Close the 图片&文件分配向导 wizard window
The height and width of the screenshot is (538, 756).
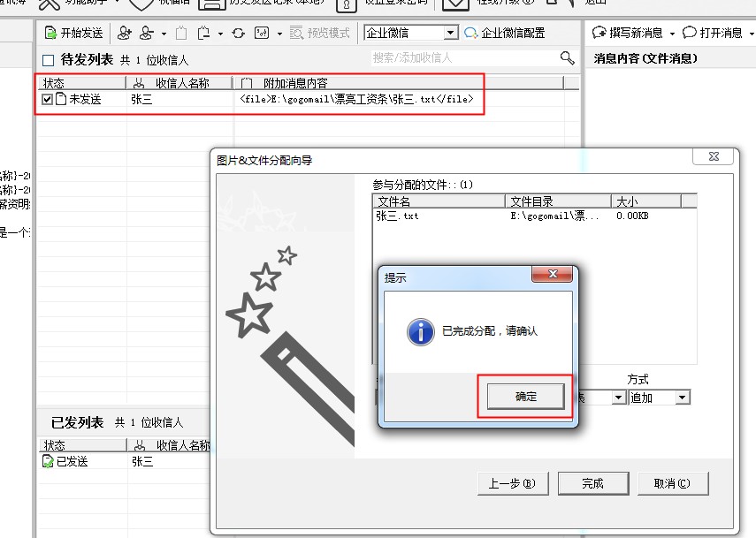click(x=714, y=156)
